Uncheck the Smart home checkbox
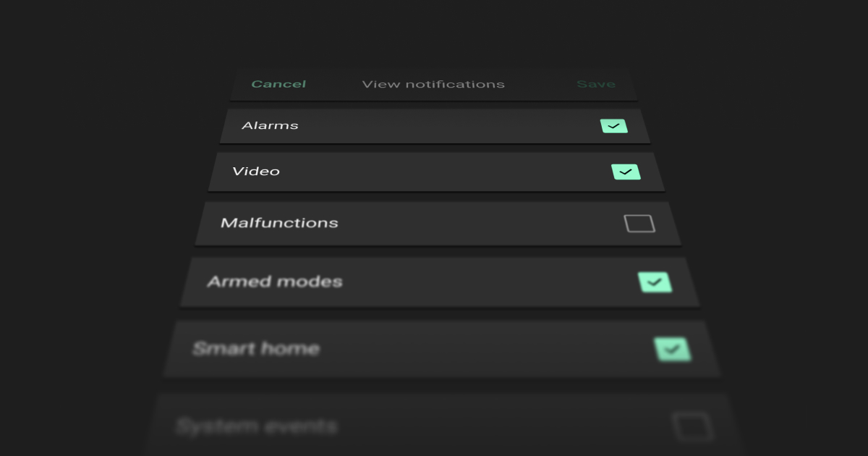This screenshot has width=868, height=456. [x=673, y=350]
